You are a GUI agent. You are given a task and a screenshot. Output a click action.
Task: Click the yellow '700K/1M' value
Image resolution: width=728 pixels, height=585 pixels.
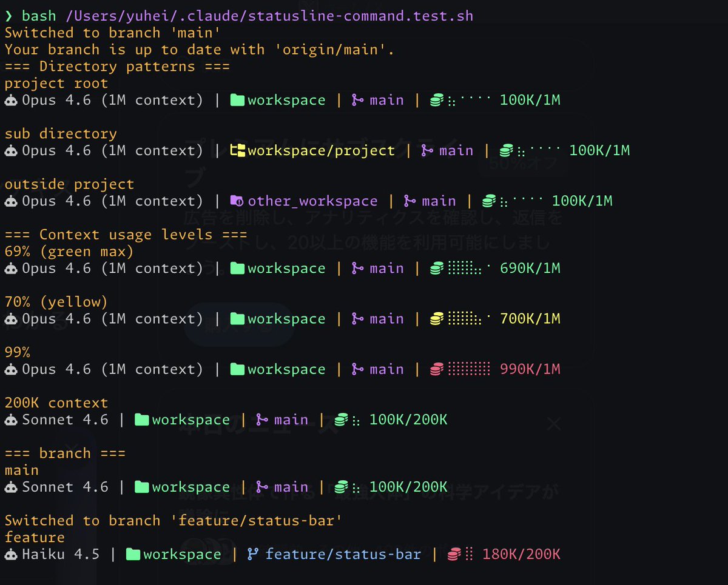(x=530, y=319)
